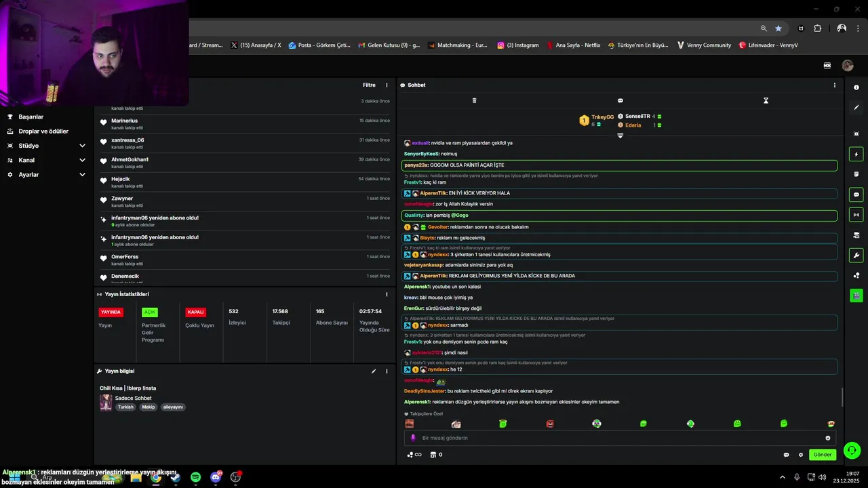Open SenseiiTR in gift leaderboard
Image resolution: width=868 pixels, height=488 pixels.
click(637, 117)
